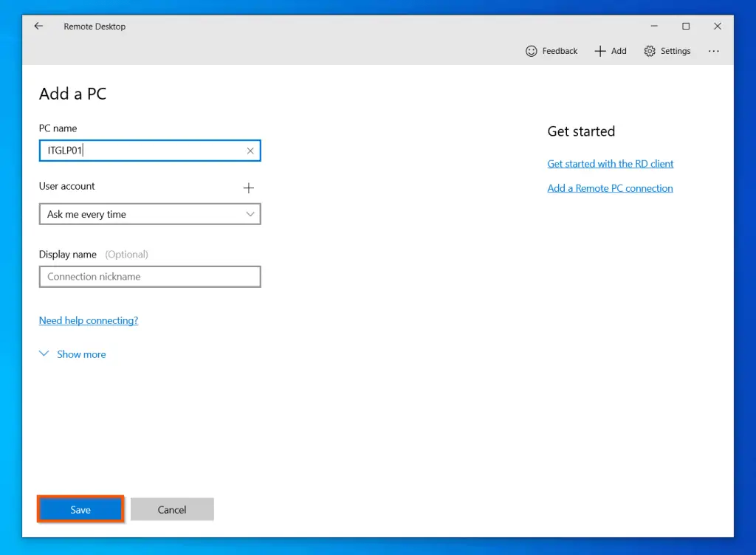Open Get started with the RD client link
The width and height of the screenshot is (756, 555).
point(610,163)
